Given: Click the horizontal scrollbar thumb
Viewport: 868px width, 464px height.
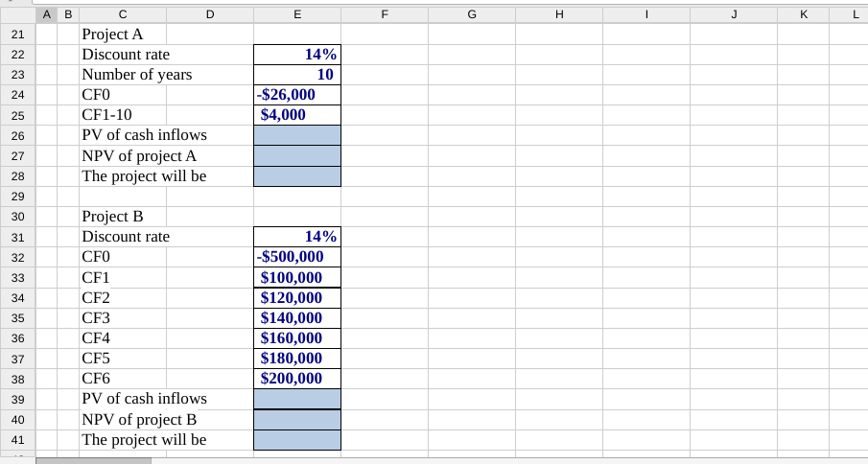Looking at the screenshot, I should (93, 461).
